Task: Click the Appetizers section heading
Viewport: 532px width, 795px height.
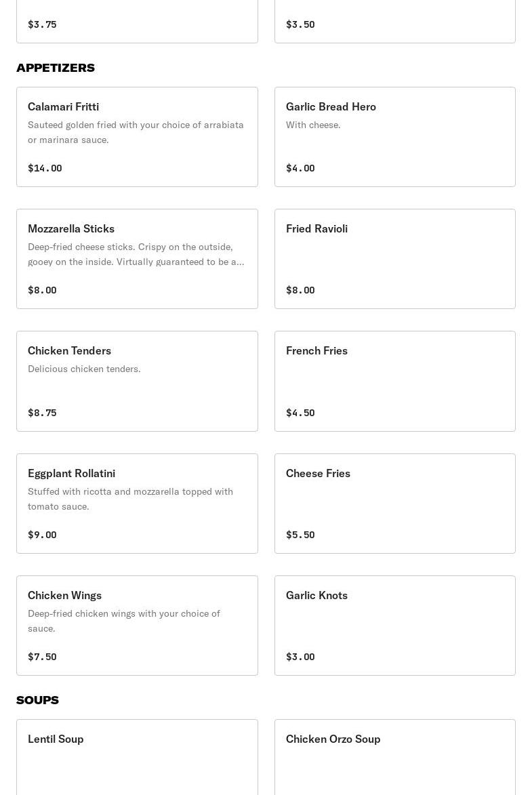Action: click(x=56, y=68)
